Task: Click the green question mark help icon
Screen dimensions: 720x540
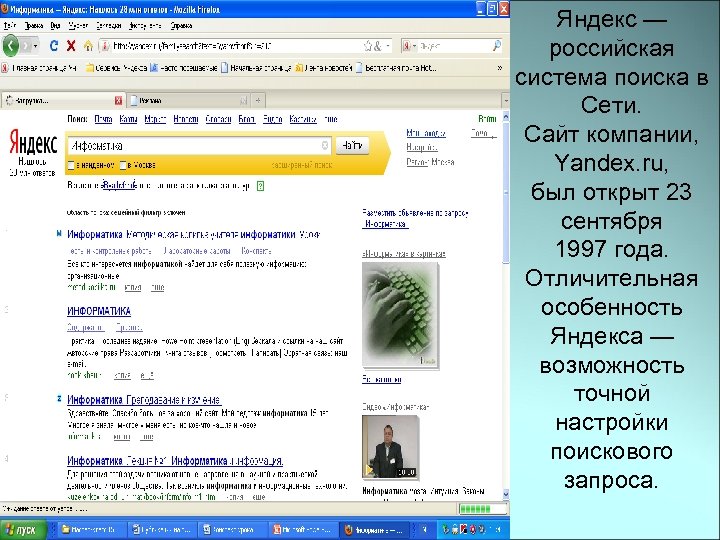Action: (x=260, y=186)
